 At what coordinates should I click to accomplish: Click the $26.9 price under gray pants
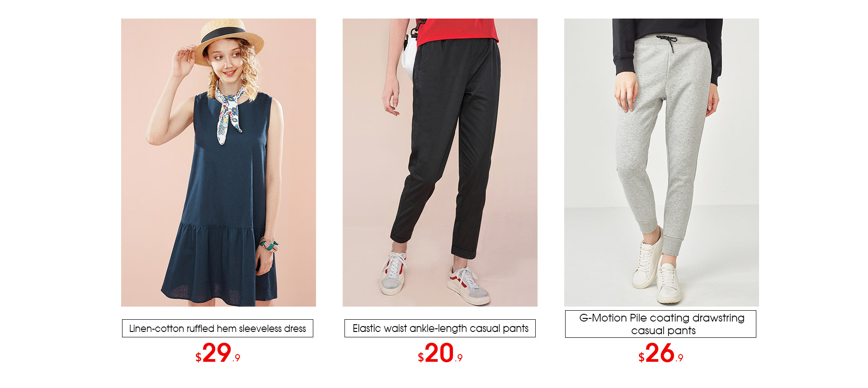pos(660,353)
